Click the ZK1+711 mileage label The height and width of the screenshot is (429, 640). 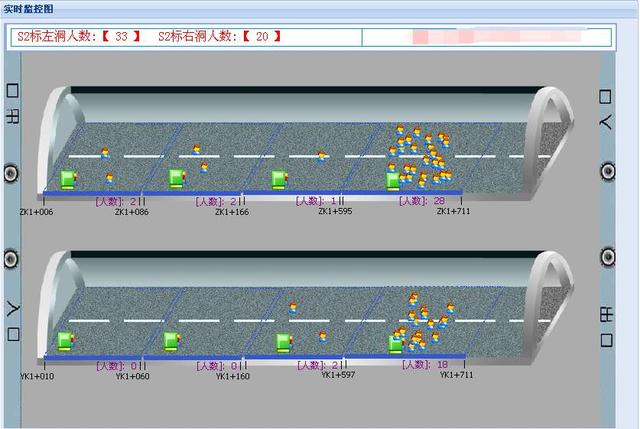coord(453,211)
